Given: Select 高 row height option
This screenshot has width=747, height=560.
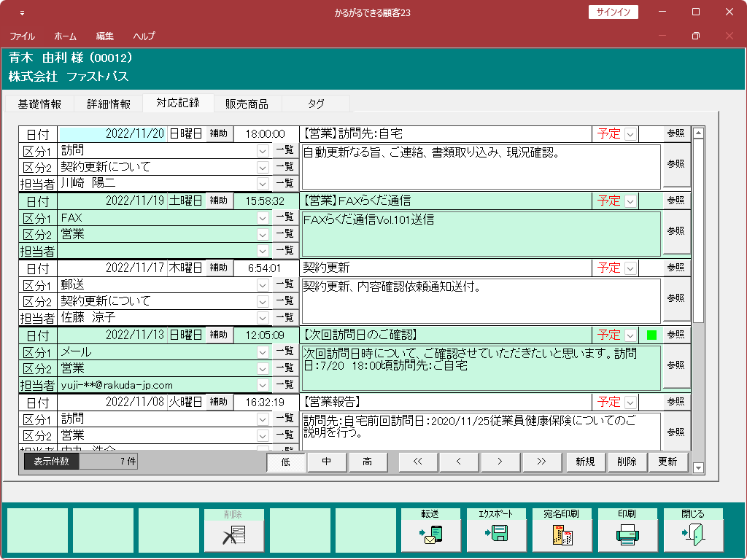Looking at the screenshot, I should coord(368,462).
